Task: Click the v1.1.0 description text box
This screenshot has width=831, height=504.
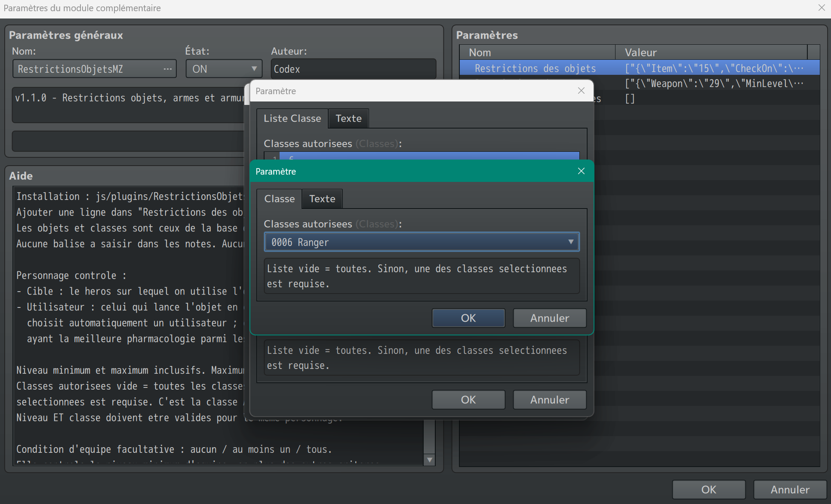Action: (x=129, y=105)
